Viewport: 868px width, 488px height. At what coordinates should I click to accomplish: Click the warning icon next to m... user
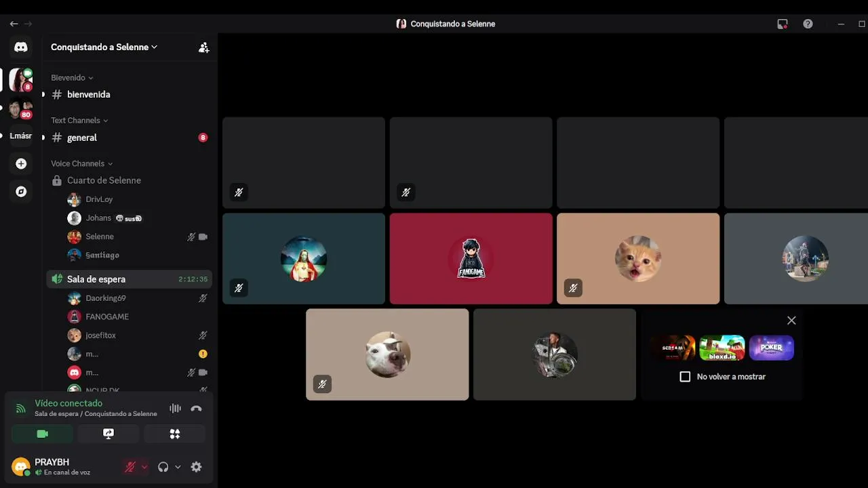tap(203, 354)
